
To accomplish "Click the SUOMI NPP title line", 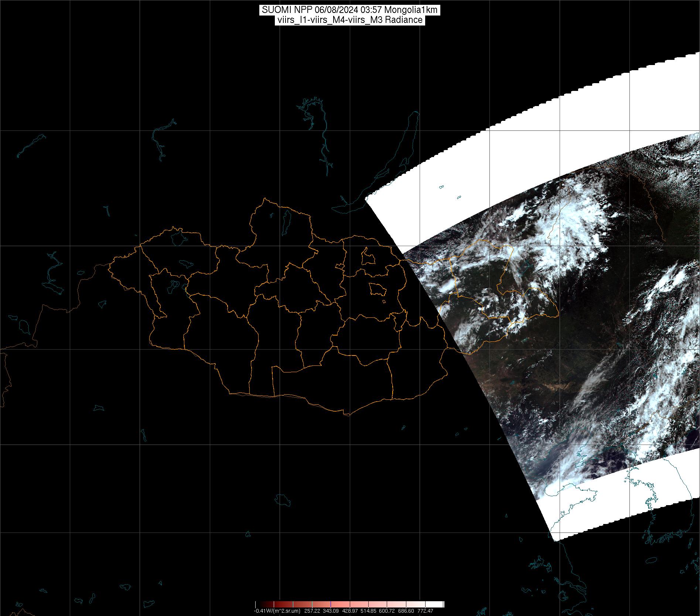I will (349, 10).
